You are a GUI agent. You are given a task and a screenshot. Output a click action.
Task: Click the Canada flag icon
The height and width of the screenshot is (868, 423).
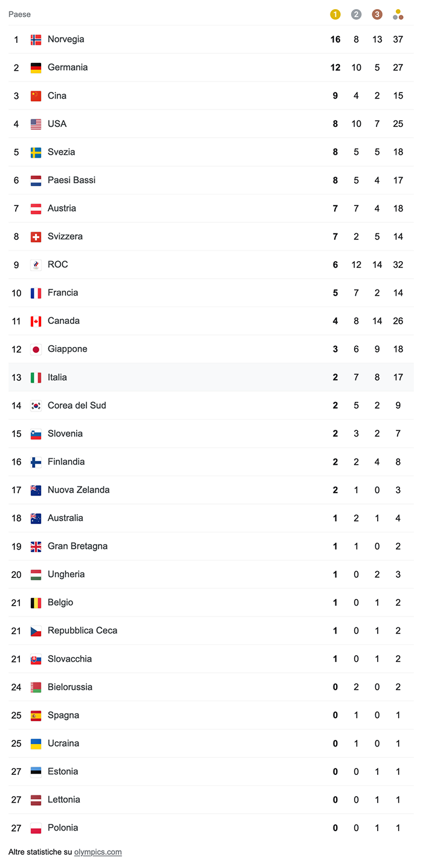click(36, 321)
